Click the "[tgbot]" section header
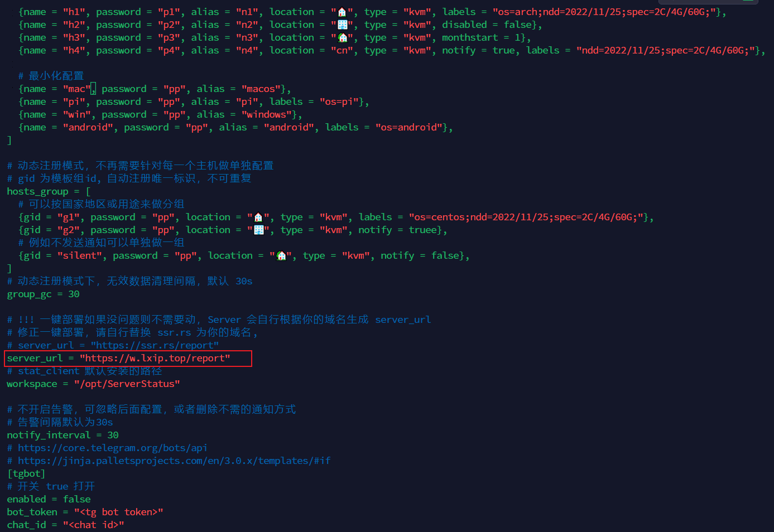Image resolution: width=774 pixels, height=532 pixels. (26, 473)
